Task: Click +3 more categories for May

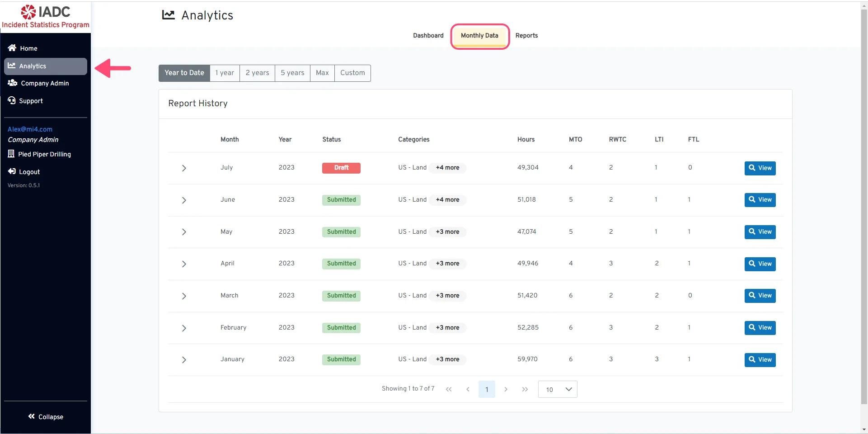Action: point(447,232)
